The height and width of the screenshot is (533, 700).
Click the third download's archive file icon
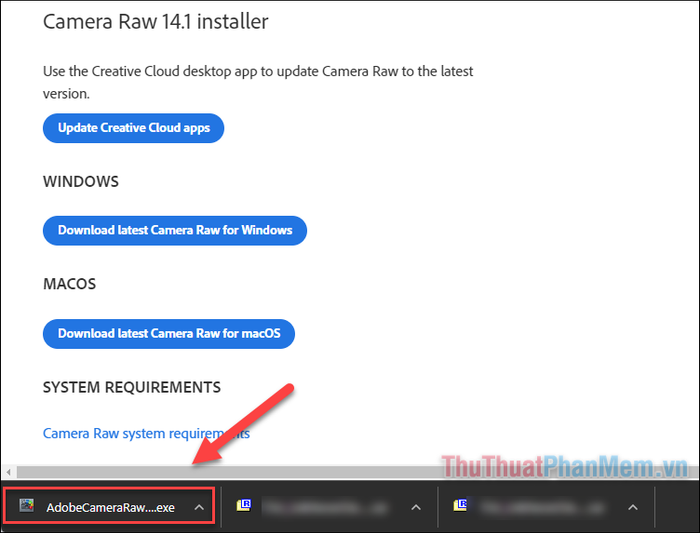click(460, 505)
